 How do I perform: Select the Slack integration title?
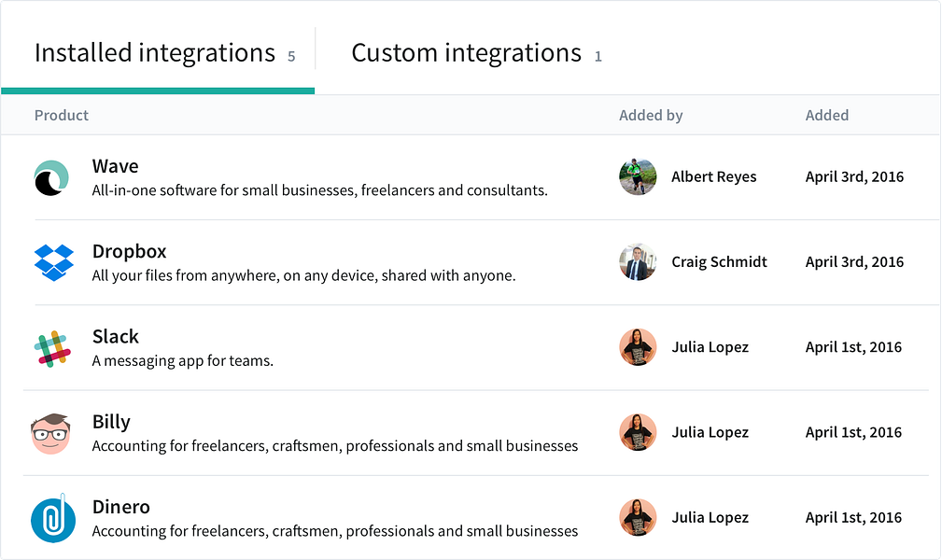tap(116, 337)
